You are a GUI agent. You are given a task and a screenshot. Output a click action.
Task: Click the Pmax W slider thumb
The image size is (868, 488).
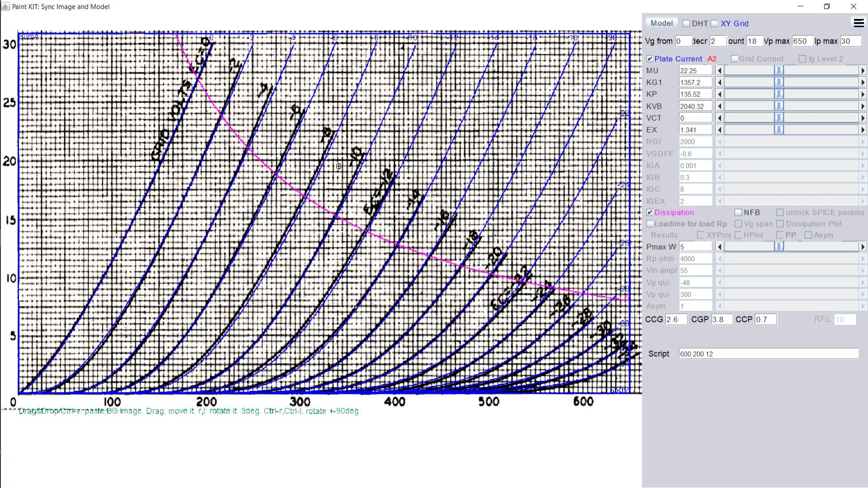779,247
